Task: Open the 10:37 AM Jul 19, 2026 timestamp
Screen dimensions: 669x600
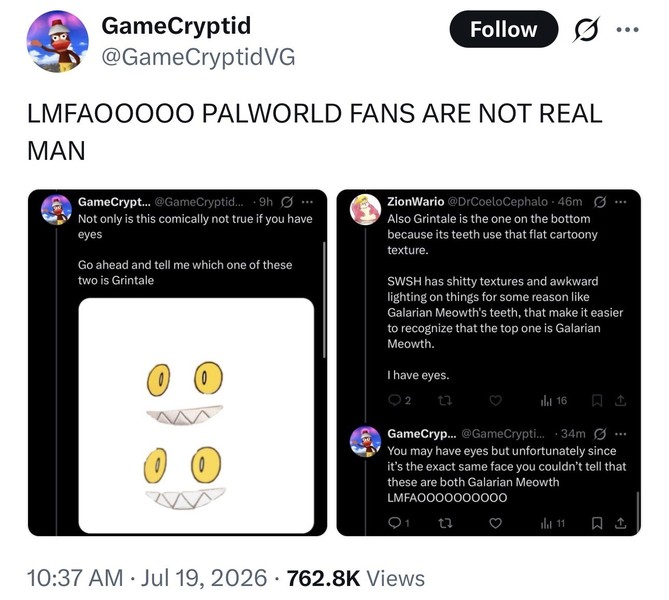Action: click(147, 579)
